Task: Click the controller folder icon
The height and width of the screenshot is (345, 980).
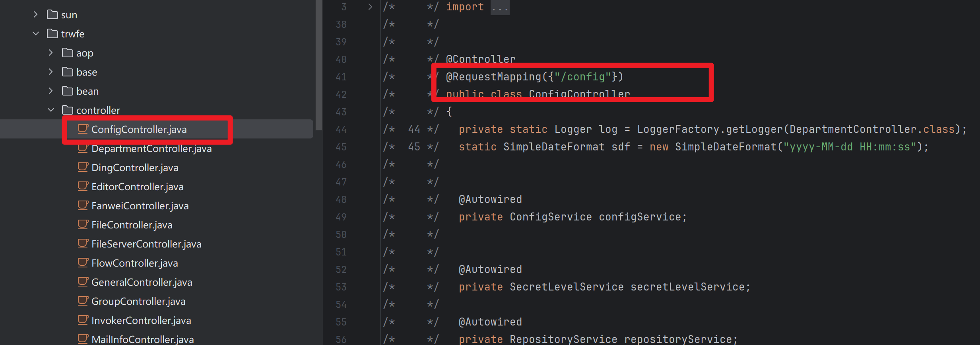Action: 68,110
